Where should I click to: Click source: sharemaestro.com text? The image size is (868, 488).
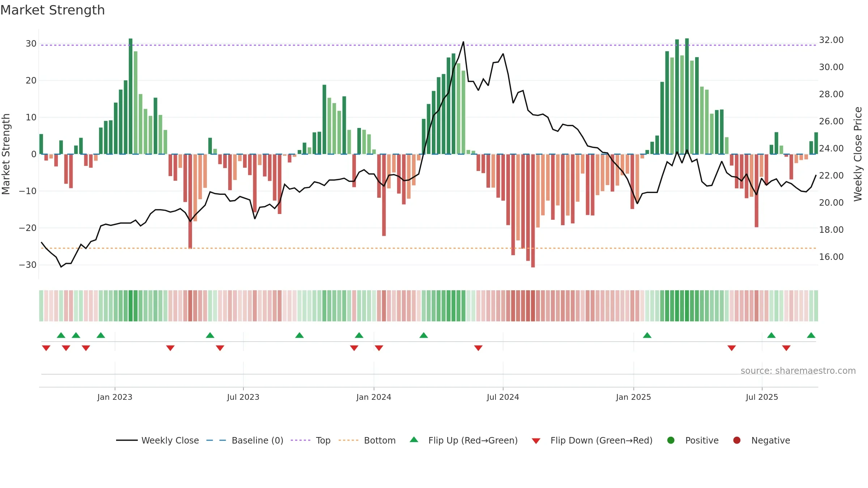798,371
